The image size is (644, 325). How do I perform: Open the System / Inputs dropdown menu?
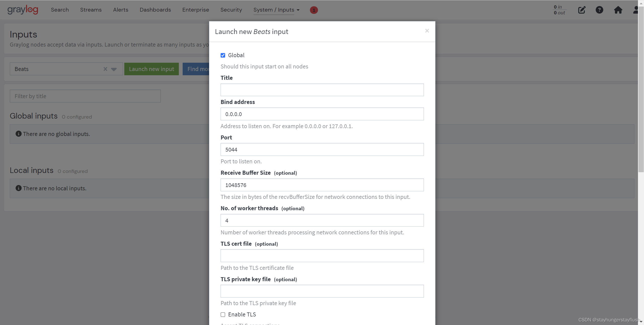pos(276,10)
